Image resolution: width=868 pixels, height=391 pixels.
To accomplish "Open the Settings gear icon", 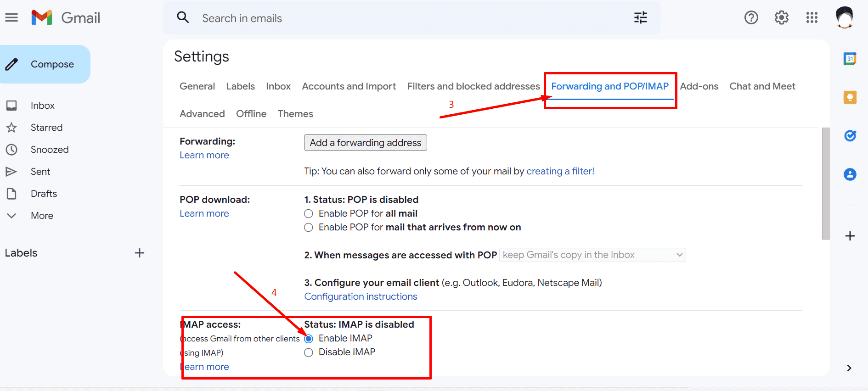I will (x=781, y=18).
